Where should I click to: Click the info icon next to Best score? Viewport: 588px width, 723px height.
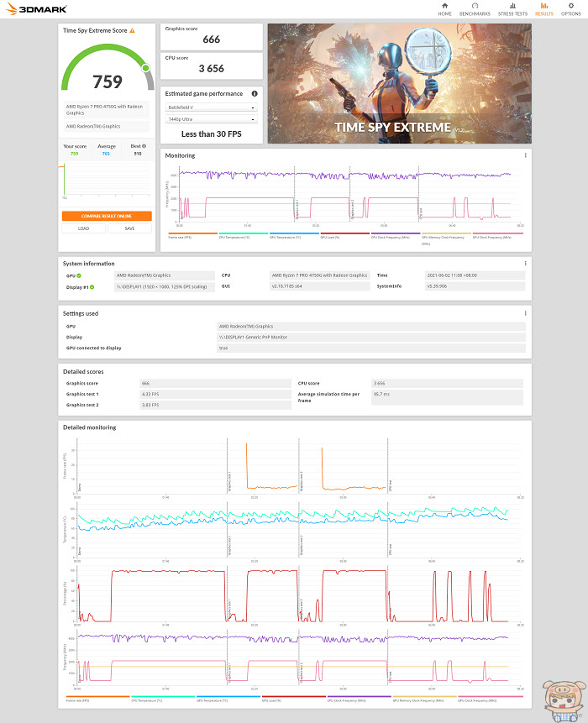(x=144, y=146)
